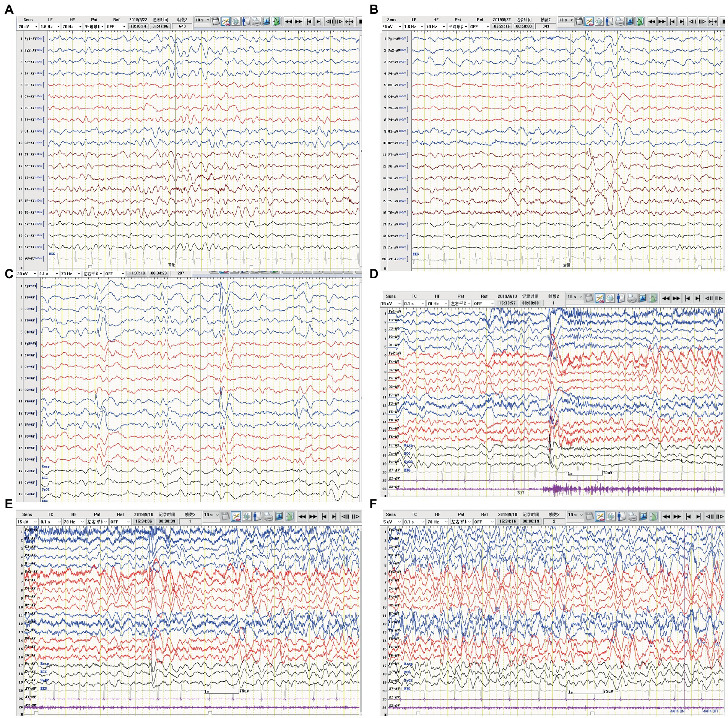This screenshot has height=718, width=728.
Task: Click the save floppy icon in panel B
Action: pos(579,21)
